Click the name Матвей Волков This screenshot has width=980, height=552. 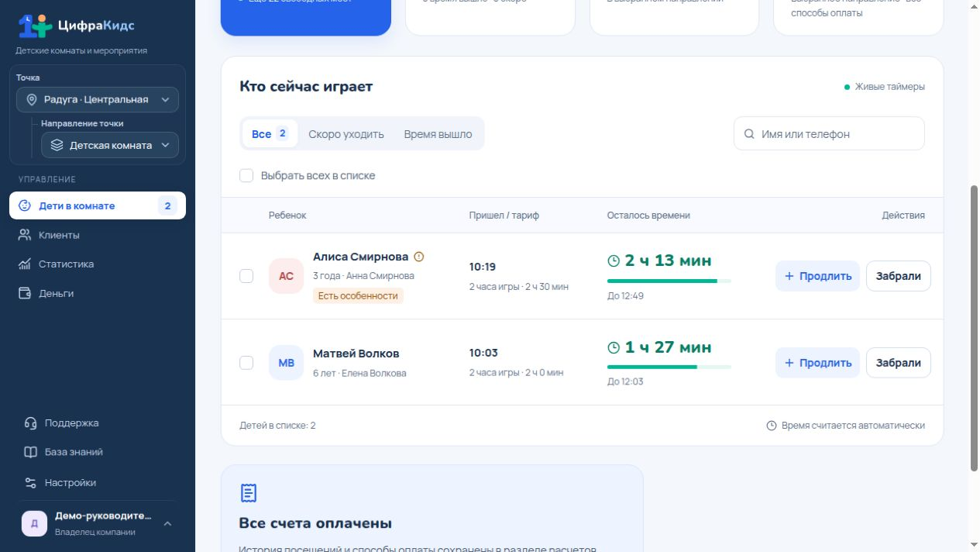pyautogui.click(x=356, y=354)
